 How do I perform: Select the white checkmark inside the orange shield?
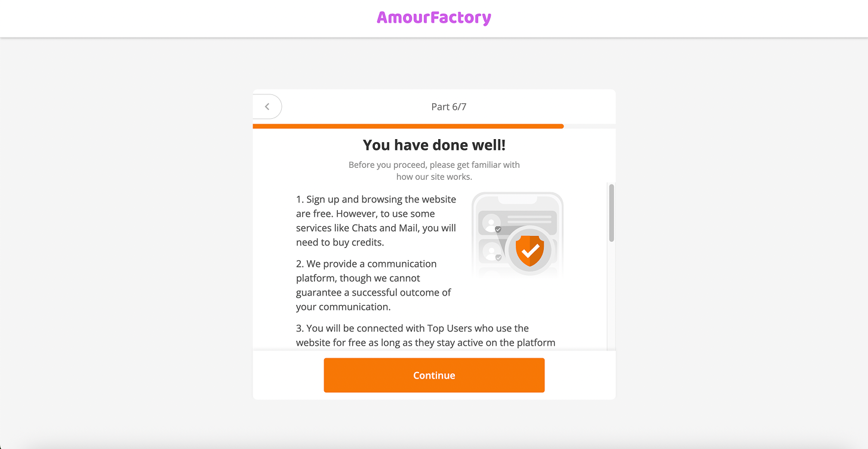point(531,250)
